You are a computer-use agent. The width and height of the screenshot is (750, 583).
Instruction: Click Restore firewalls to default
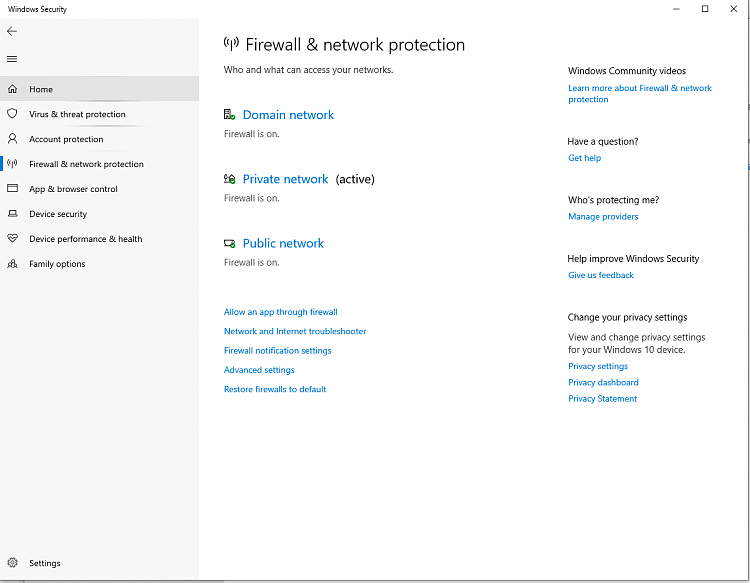275,389
